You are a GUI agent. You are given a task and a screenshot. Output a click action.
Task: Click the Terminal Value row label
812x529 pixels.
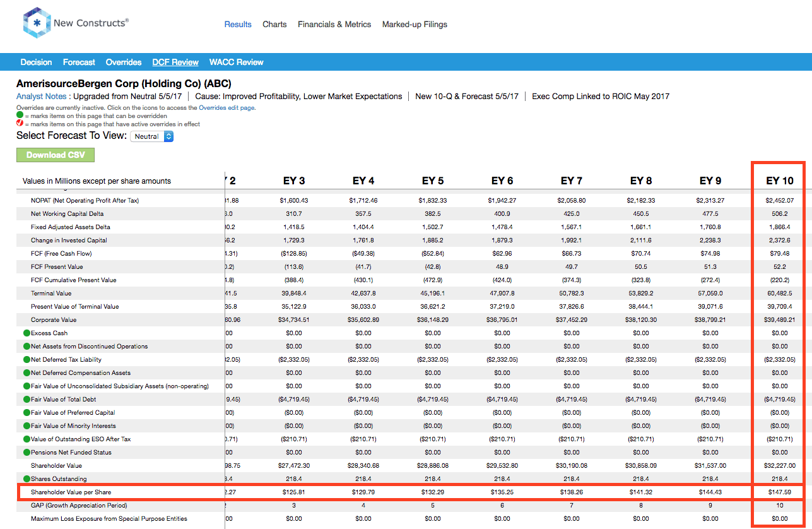pyautogui.click(x=51, y=294)
